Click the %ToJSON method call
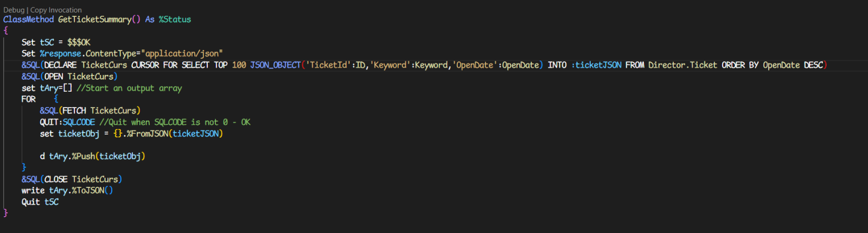868x233 pixels. pyautogui.click(x=88, y=191)
